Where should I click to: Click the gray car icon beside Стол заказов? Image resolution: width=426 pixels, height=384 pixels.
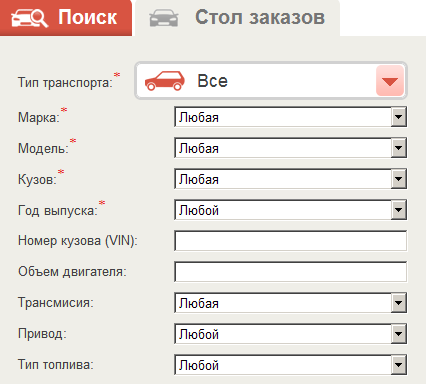[164, 18]
